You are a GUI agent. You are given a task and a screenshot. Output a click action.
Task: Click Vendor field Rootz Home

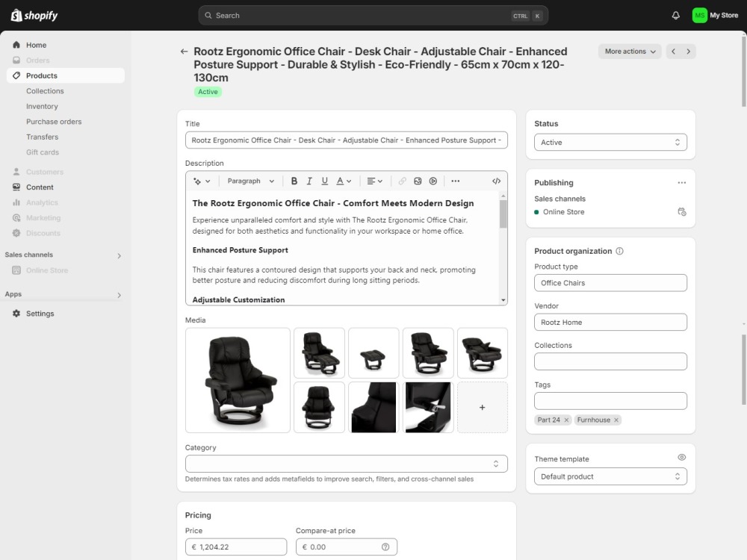[x=610, y=323]
